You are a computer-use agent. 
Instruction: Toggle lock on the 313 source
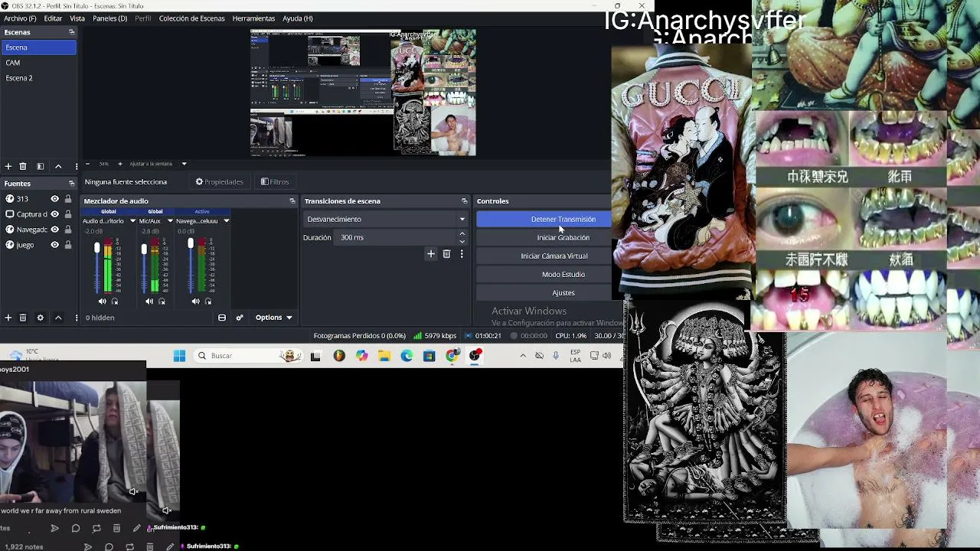(68, 199)
